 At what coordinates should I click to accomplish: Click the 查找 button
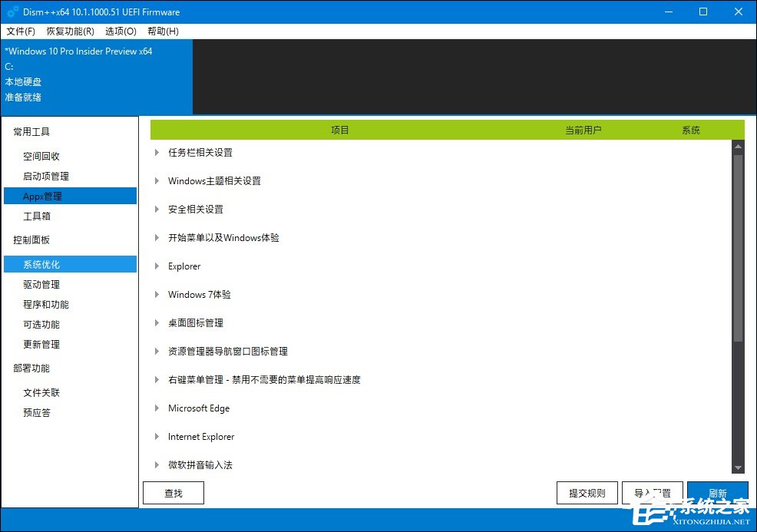(174, 493)
